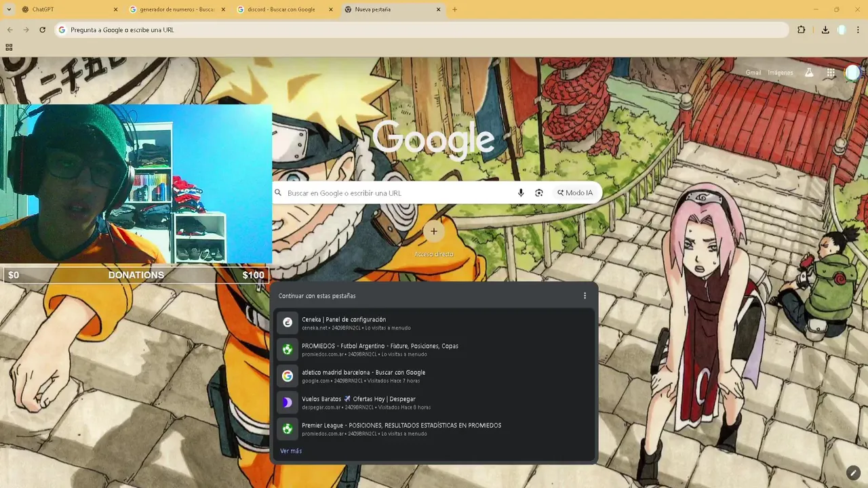Select the Nueva pestaña tab
868x488 pixels.
tap(392, 9)
